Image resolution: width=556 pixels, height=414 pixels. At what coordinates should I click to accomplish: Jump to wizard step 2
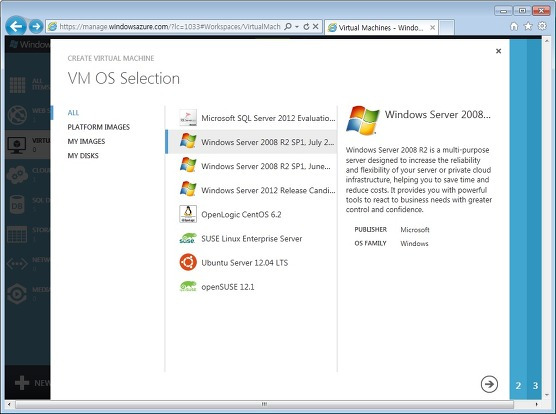(x=518, y=385)
